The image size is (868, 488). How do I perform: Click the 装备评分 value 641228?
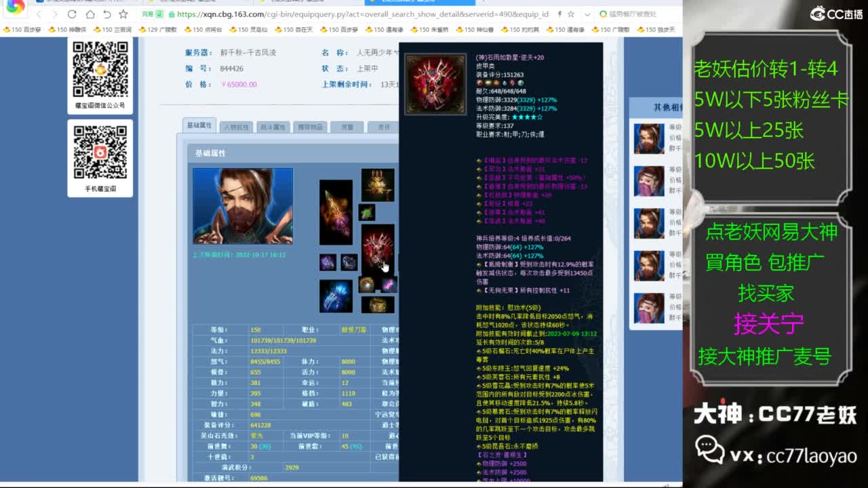[x=260, y=425]
